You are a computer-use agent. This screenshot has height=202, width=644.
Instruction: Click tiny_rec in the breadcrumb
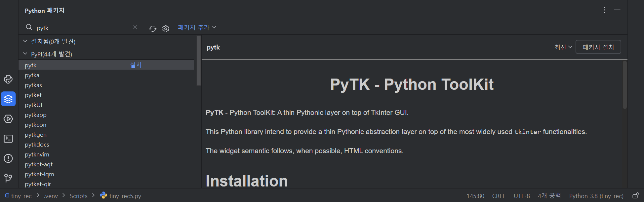[21, 196]
